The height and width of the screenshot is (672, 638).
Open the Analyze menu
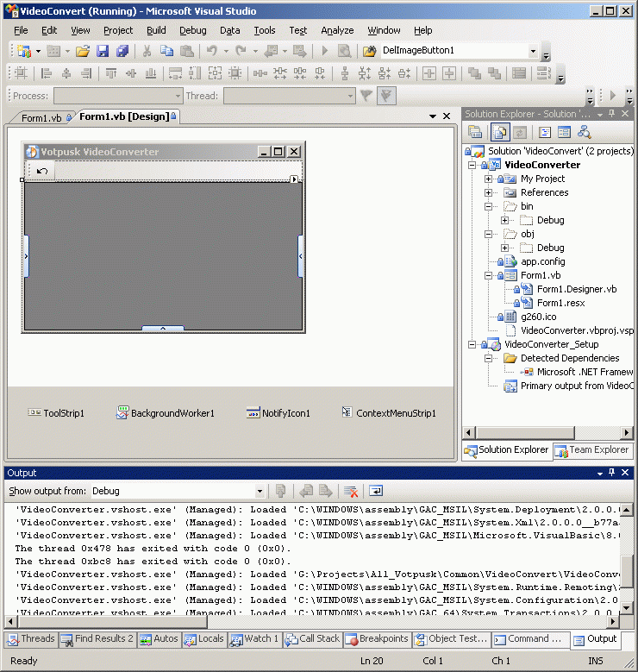(x=338, y=30)
